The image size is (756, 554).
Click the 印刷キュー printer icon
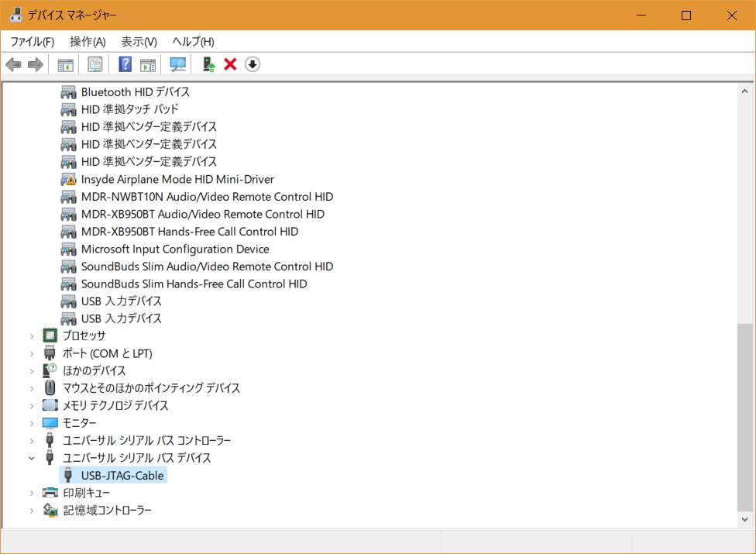click(50, 493)
